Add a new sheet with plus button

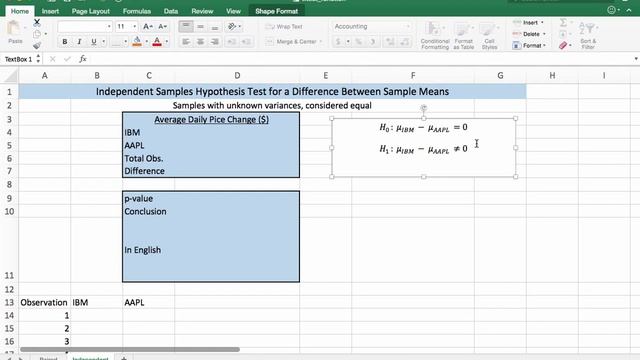click(124, 358)
